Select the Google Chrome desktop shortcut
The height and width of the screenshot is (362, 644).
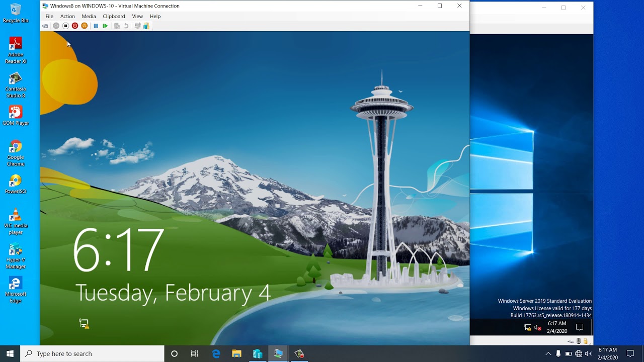point(16,153)
